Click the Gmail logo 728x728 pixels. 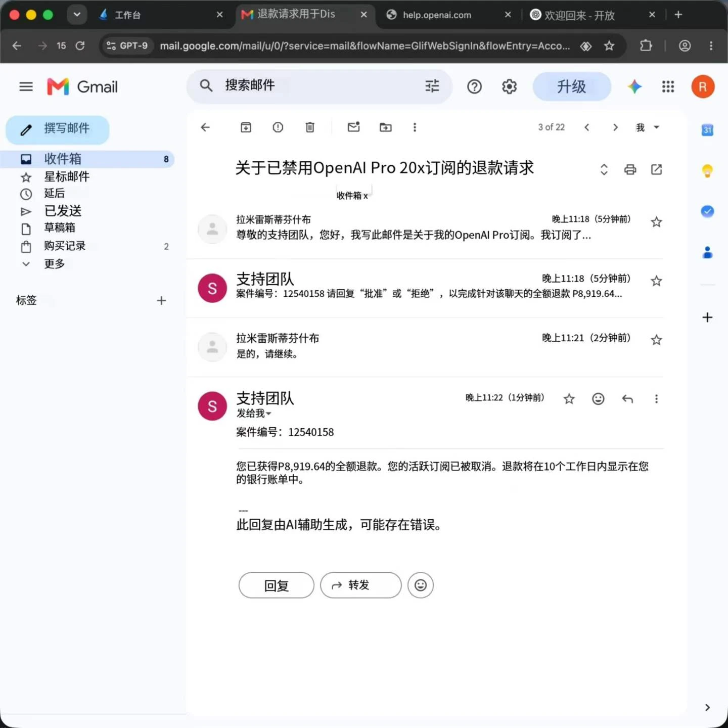82,87
